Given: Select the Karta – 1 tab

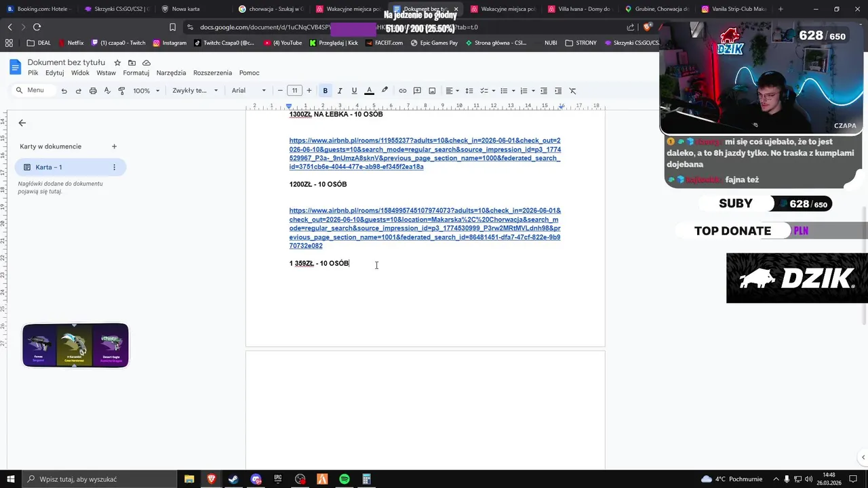Looking at the screenshot, I should [x=71, y=167].
